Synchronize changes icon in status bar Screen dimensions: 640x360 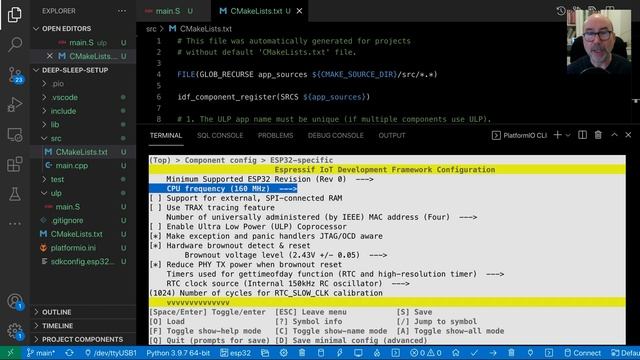[69, 353]
